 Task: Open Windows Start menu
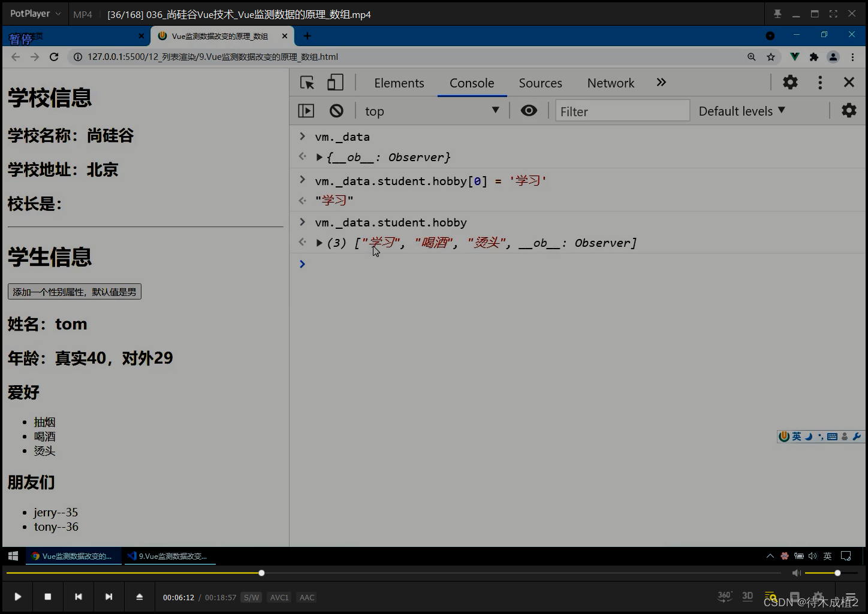[13, 556]
